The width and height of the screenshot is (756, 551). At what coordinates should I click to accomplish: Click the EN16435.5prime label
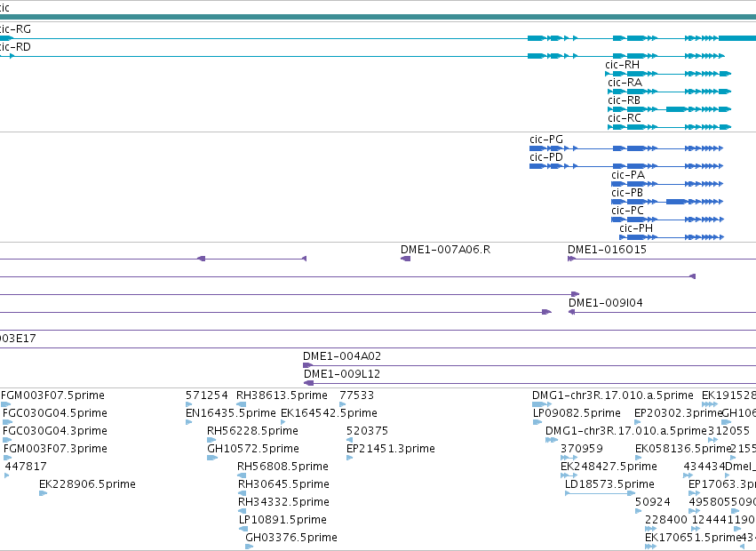(x=231, y=413)
